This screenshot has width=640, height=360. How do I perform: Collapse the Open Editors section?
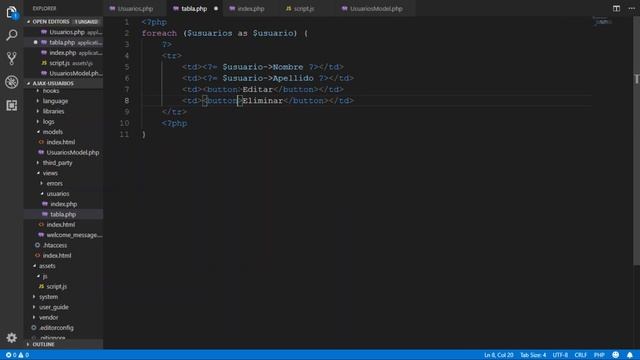coord(63,21)
